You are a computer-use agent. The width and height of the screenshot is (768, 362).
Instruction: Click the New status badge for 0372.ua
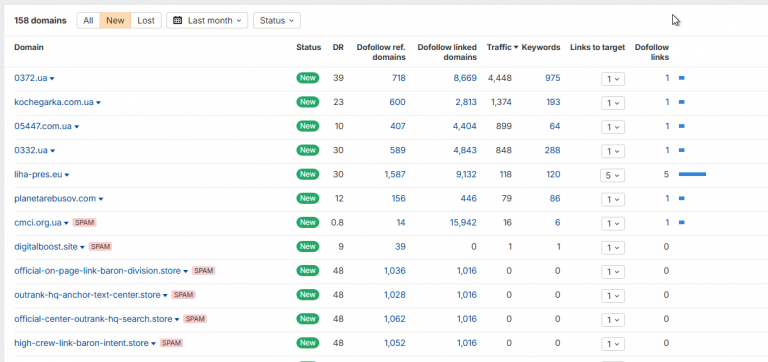pyautogui.click(x=308, y=78)
